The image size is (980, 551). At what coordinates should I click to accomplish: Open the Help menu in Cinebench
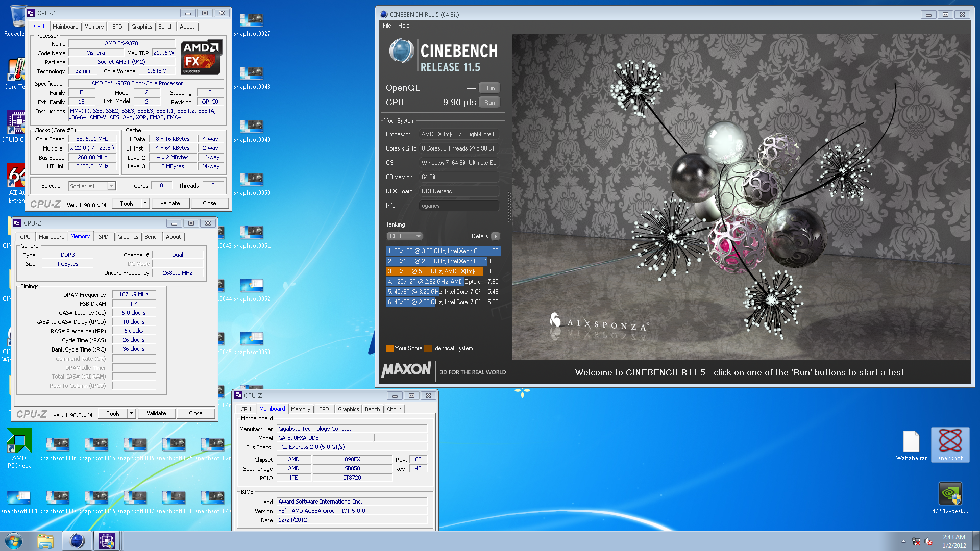point(404,26)
